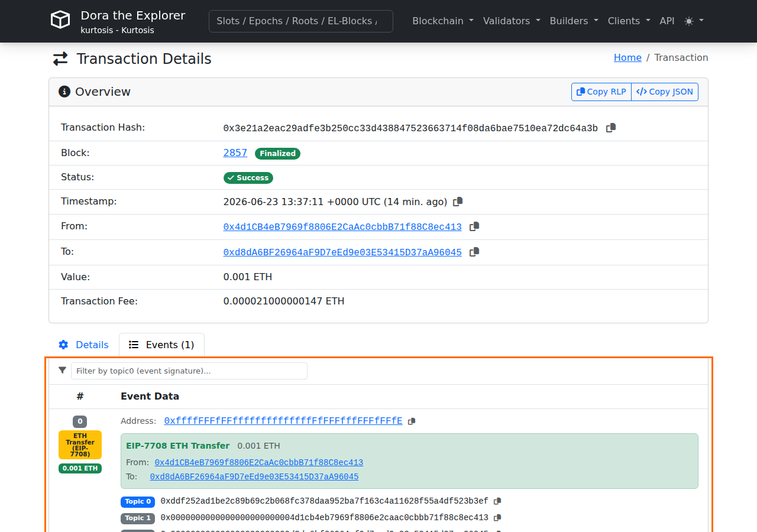Click the Topic 0 hash value 0xddf252ad
757x532 pixels.
click(x=324, y=501)
